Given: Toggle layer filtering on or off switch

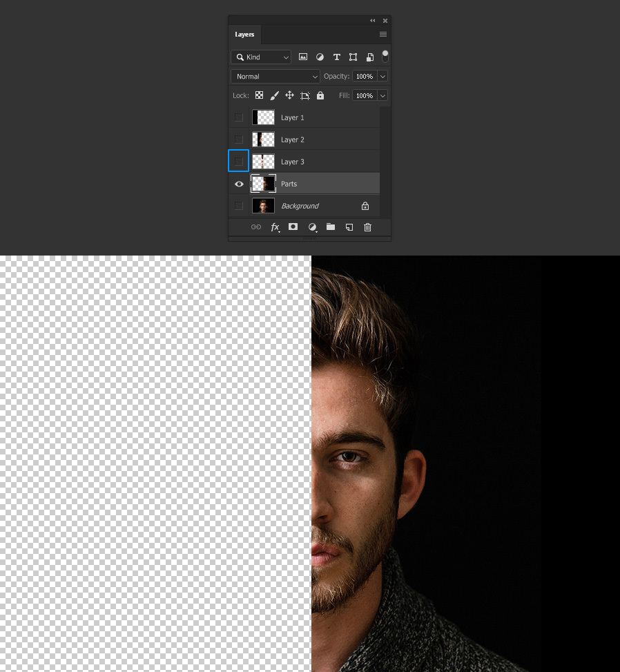Looking at the screenshot, I should point(385,56).
